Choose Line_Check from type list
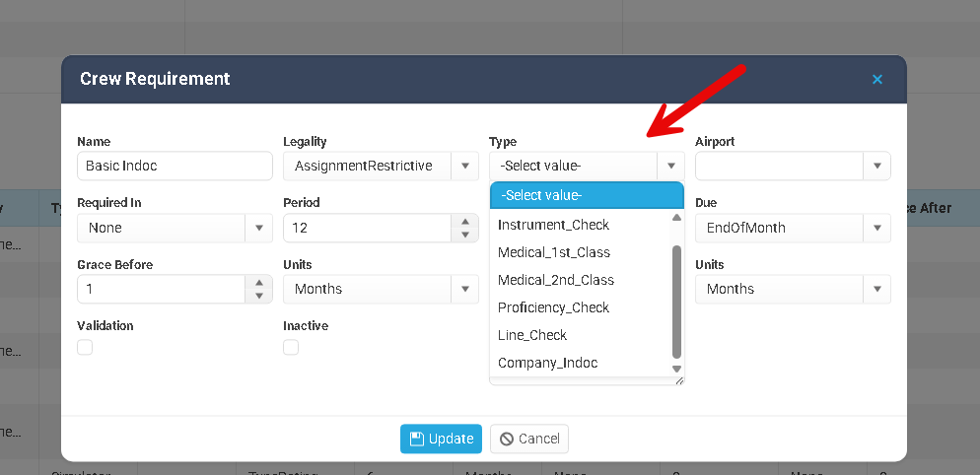This screenshot has width=980, height=475. click(532, 335)
